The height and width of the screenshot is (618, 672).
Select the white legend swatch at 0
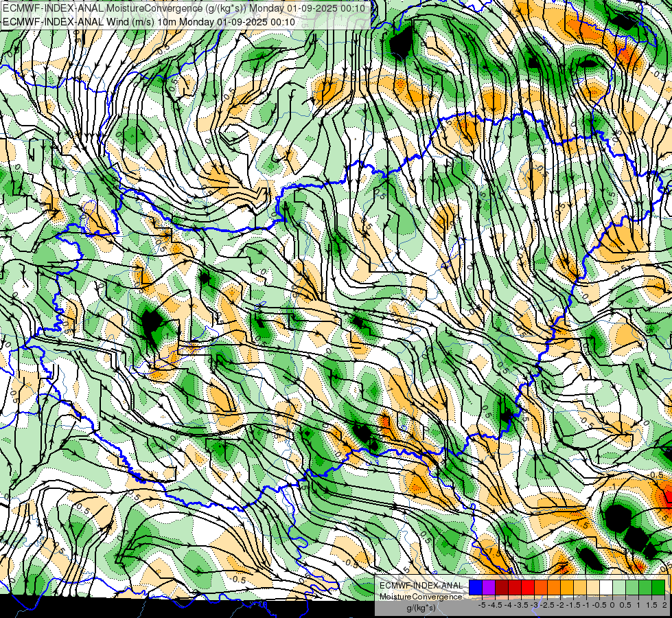point(606,588)
